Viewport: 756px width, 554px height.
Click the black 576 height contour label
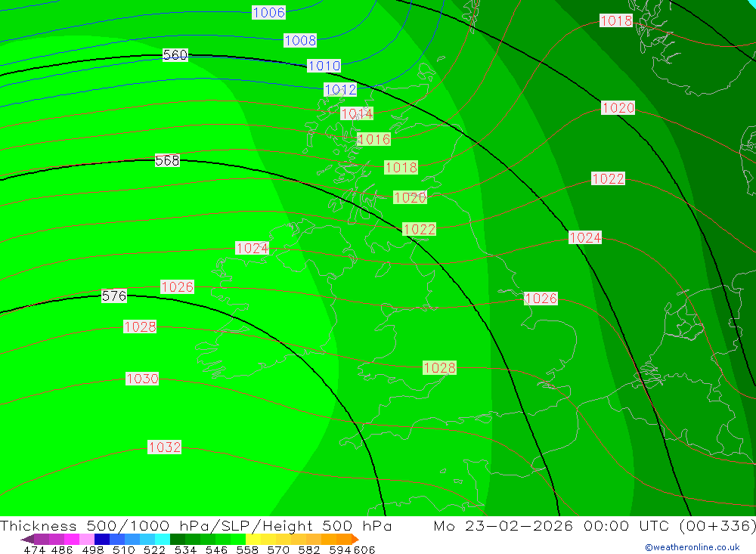coord(114,296)
